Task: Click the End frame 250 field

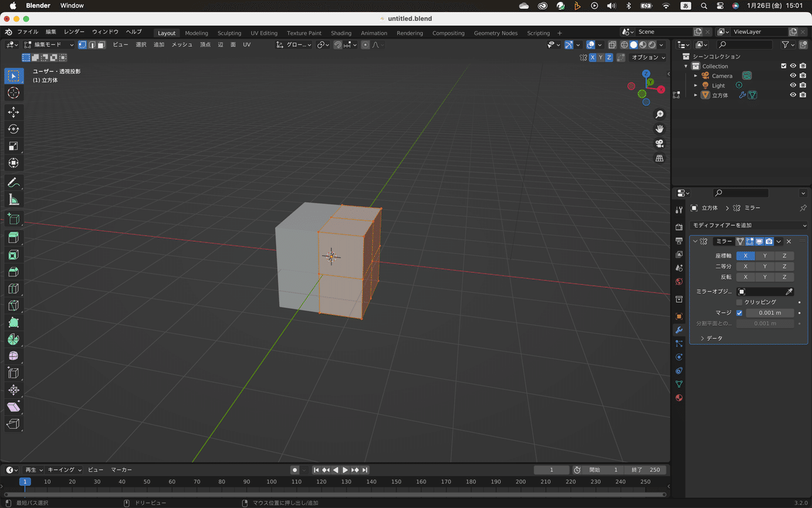Action: point(645,470)
